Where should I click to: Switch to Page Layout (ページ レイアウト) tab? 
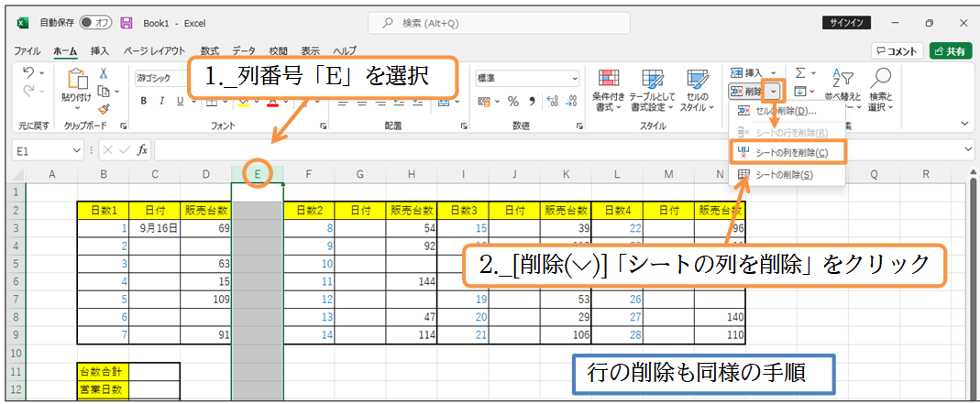(x=154, y=50)
